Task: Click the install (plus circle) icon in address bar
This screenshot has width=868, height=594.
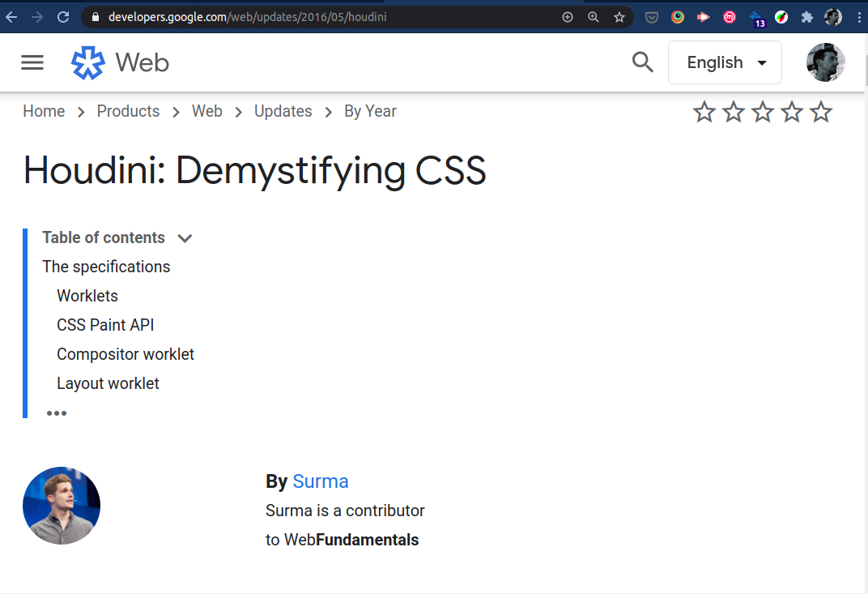Action: [568, 17]
